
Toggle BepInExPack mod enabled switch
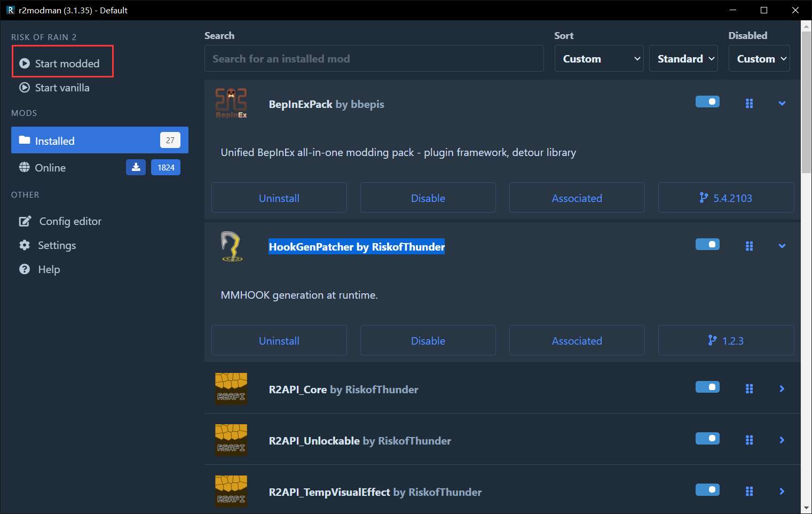click(707, 102)
